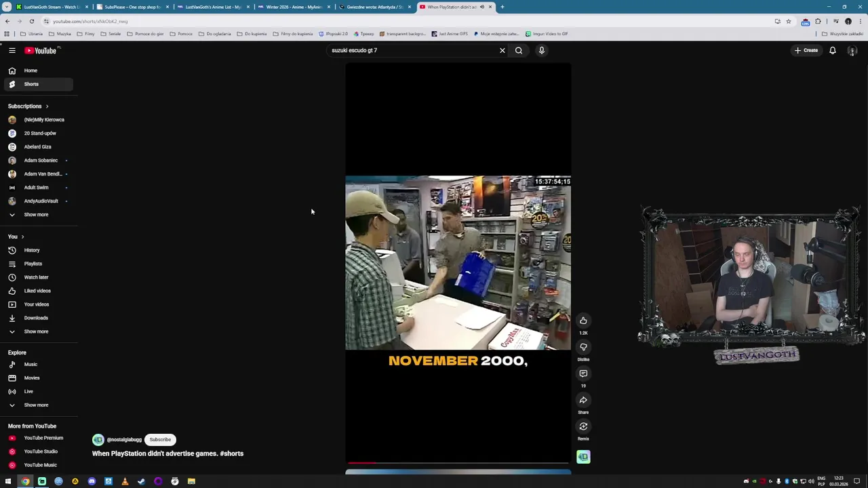Image resolution: width=868 pixels, height=488 pixels.
Task: Open the Subscriptions section chevron
Action: pos(47,106)
